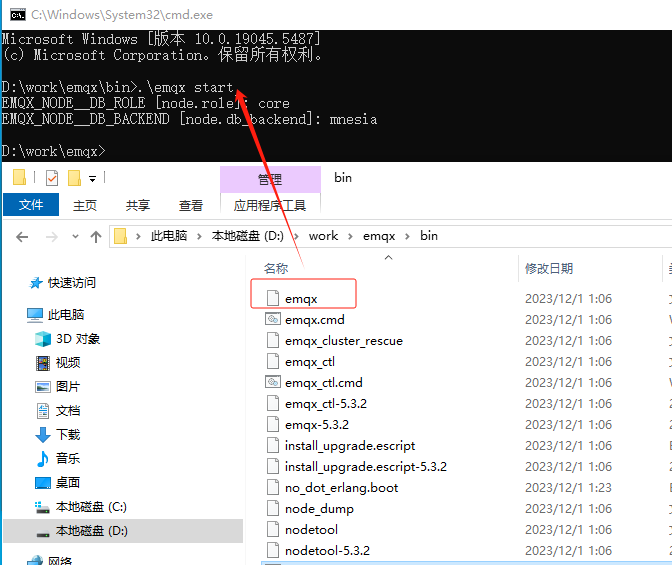Screen dimensions: 672x565
Task: Select the nodetool-5.3.2 file
Action: (x=327, y=551)
